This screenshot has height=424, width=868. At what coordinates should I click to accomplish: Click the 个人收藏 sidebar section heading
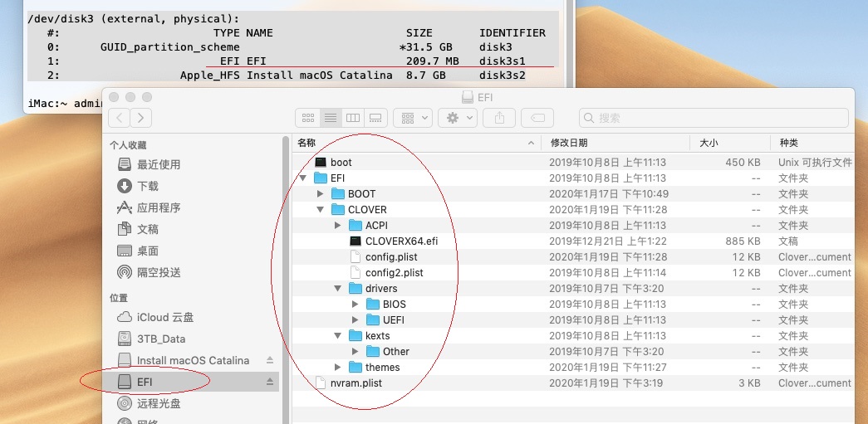[x=128, y=145]
